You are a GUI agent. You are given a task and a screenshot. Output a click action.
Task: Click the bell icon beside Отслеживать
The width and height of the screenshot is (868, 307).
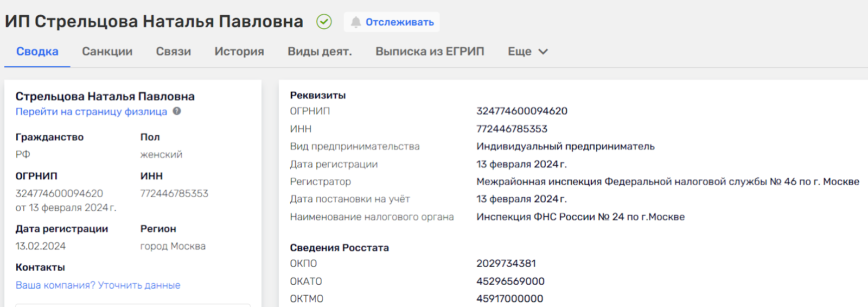(x=356, y=22)
